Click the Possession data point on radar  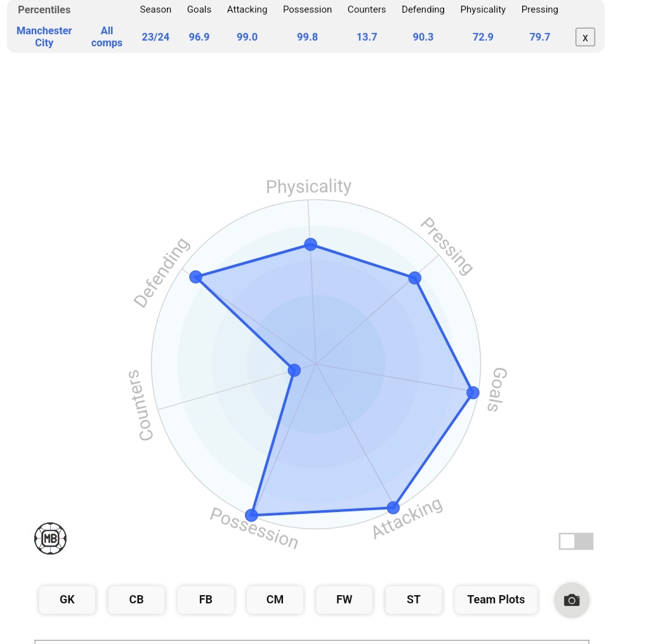[x=252, y=515]
